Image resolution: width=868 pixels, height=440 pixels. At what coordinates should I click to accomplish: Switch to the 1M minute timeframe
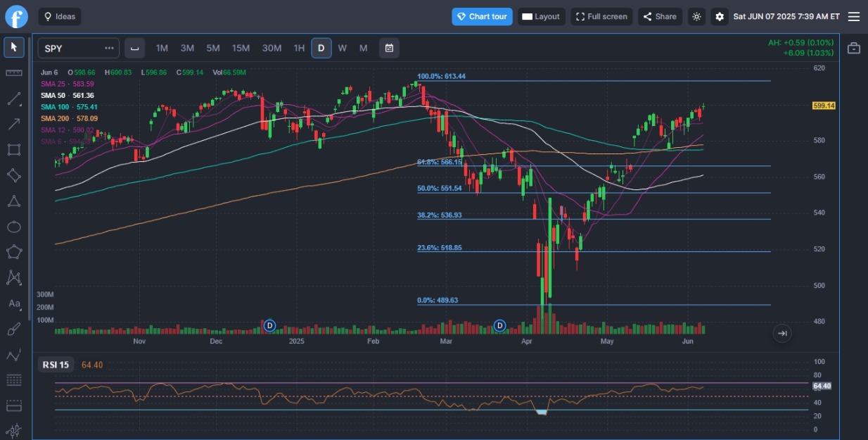coord(162,48)
